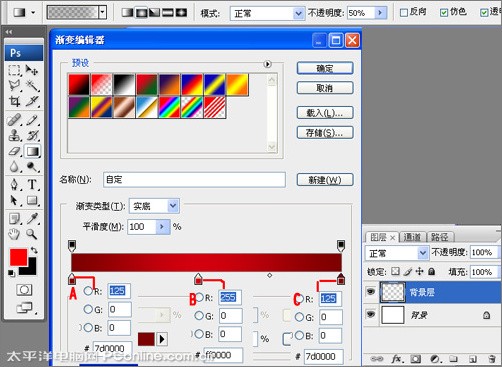The width and height of the screenshot is (502, 367).
Task: Select the B radio button for stop C
Action: [x=299, y=335]
